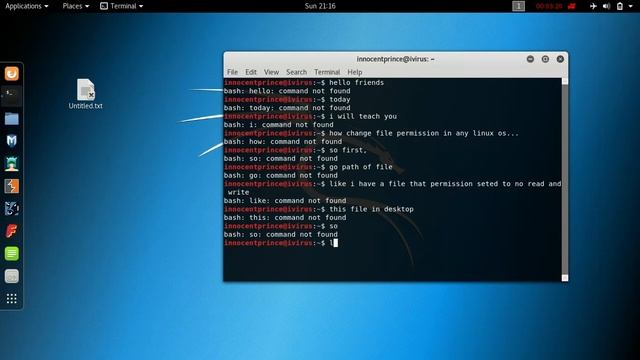Click the 'this file in desktop' command line
The width and height of the screenshot is (640, 360).
pos(319,209)
